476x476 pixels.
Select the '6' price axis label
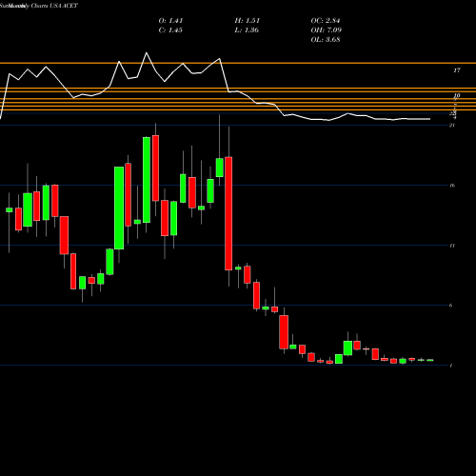click(451, 306)
